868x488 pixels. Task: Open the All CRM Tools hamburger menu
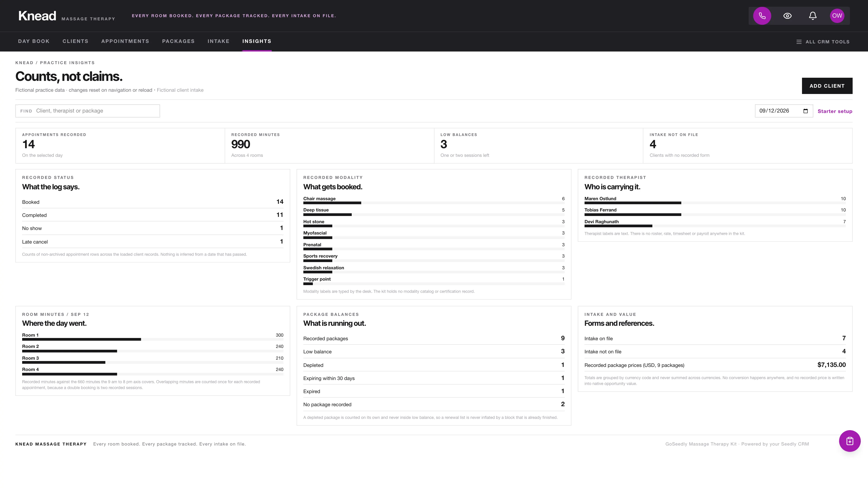823,42
